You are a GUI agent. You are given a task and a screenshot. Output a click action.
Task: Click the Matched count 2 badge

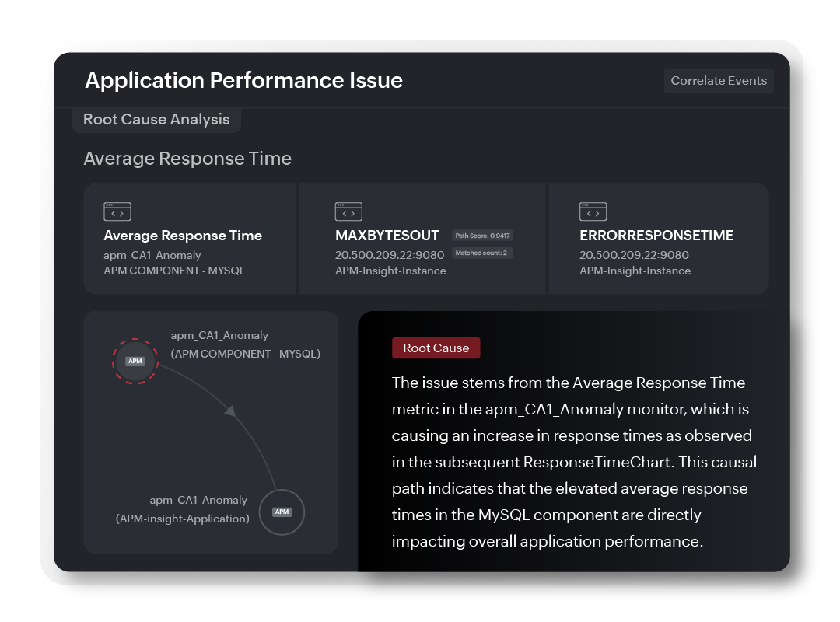click(481, 253)
